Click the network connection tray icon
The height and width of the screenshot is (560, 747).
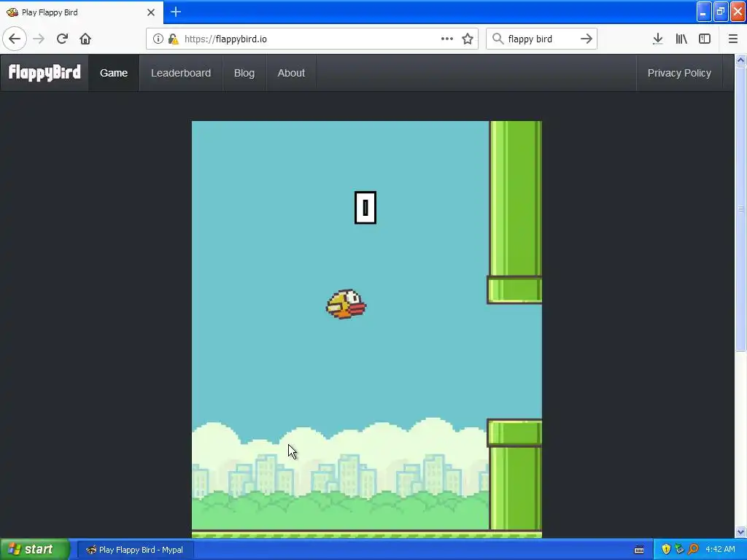click(x=680, y=550)
